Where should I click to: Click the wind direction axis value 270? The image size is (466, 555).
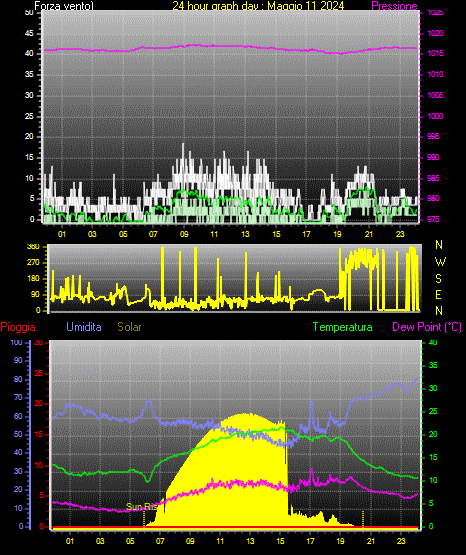(x=33, y=263)
